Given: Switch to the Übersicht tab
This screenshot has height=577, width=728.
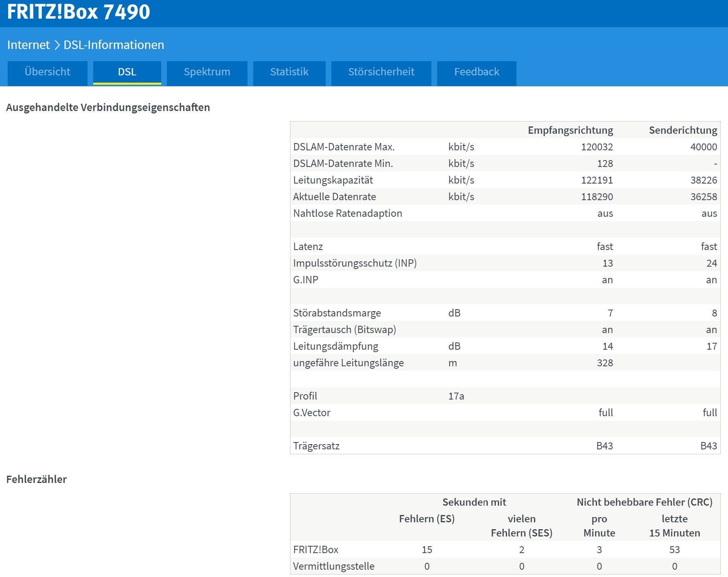Looking at the screenshot, I should point(47,72).
